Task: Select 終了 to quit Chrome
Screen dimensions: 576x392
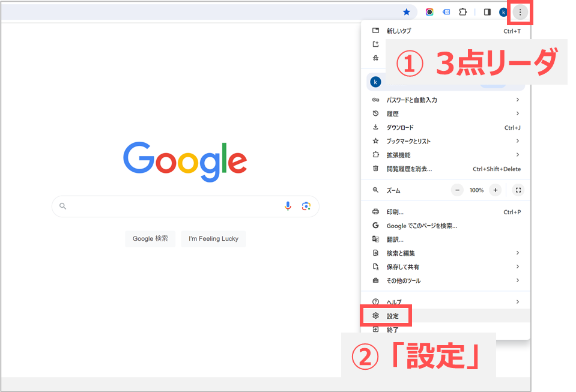Action: click(446, 330)
